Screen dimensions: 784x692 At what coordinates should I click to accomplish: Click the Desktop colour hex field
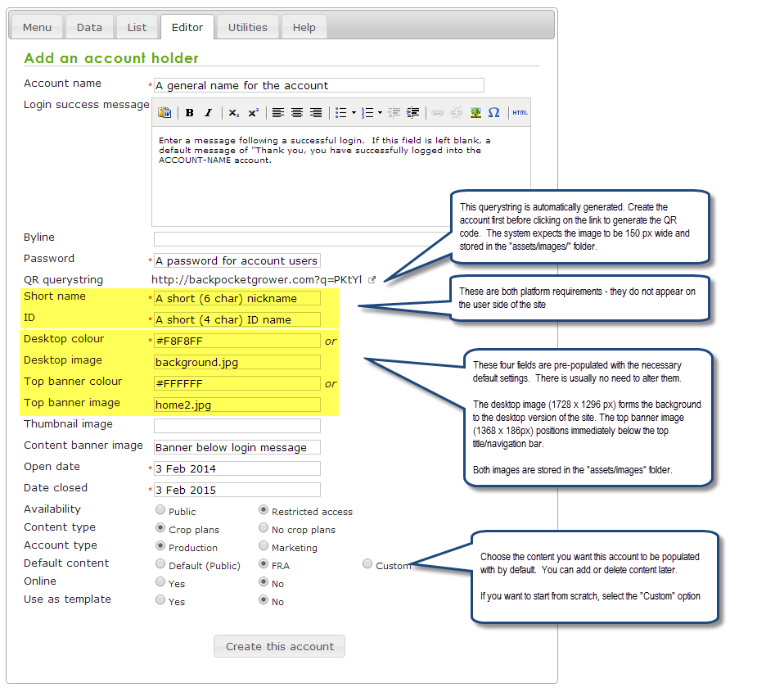[237, 341]
